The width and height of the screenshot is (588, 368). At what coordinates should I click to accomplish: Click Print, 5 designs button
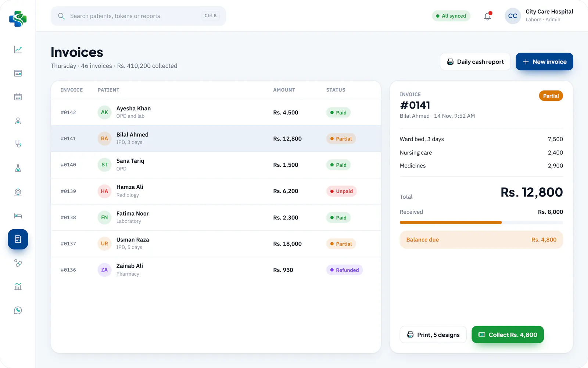click(433, 335)
